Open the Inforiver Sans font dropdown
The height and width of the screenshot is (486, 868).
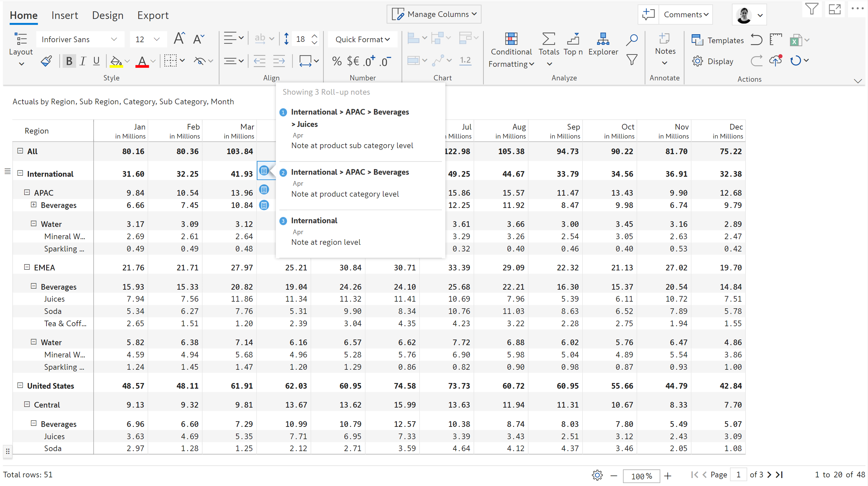[79, 40]
